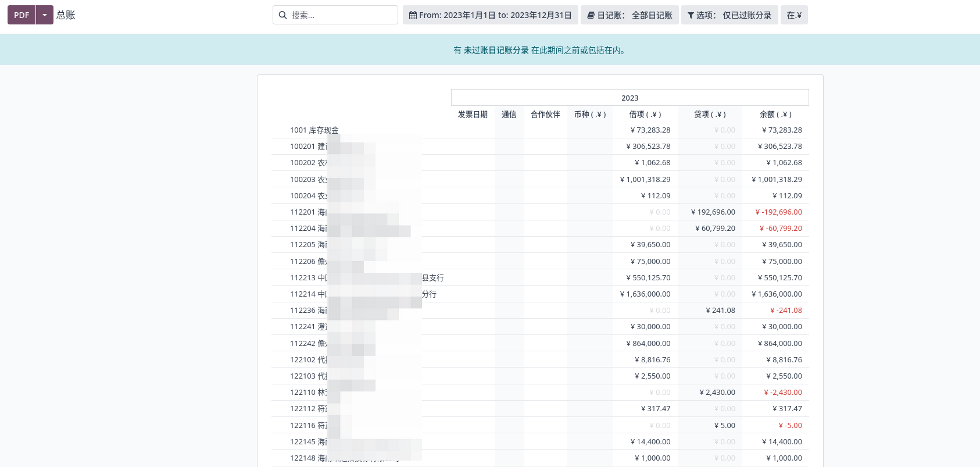Click debit value ¥ 550,125.70
980x467 pixels.
point(648,278)
